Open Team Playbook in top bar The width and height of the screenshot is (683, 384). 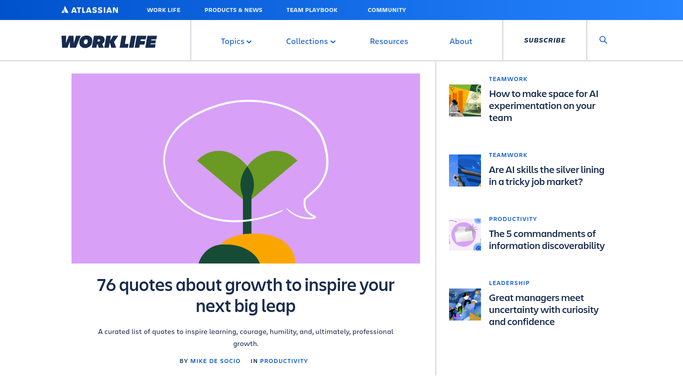coord(312,10)
